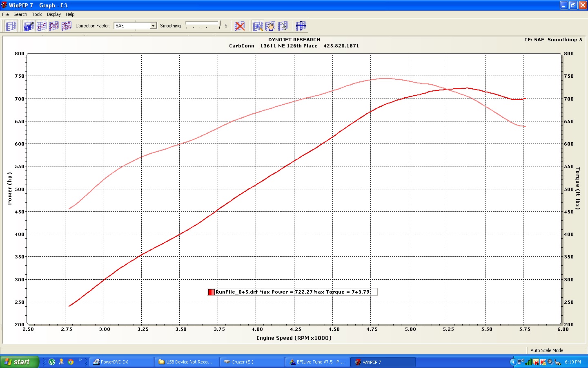The image size is (588, 368).
Task: Click the blank grid icon in toolbar
Action: pyautogui.click(x=11, y=26)
